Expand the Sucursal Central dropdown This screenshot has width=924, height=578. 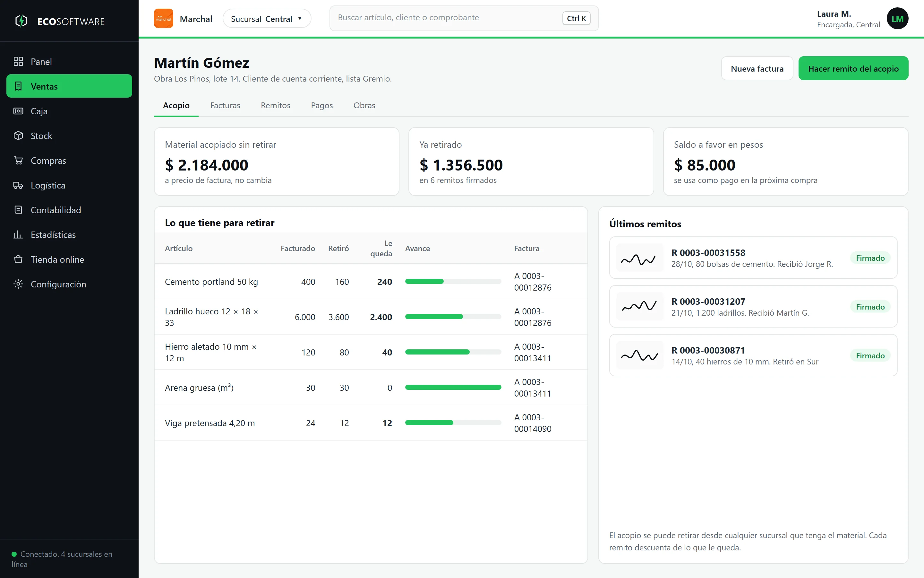click(x=267, y=18)
